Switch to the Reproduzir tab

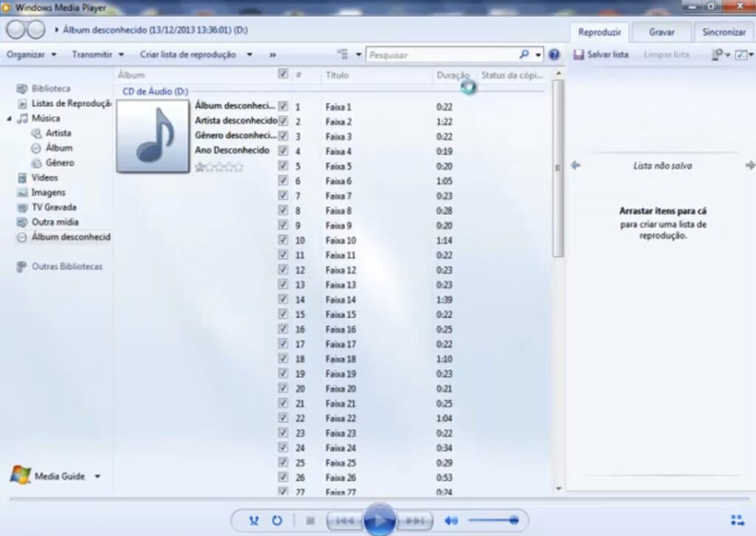[599, 32]
